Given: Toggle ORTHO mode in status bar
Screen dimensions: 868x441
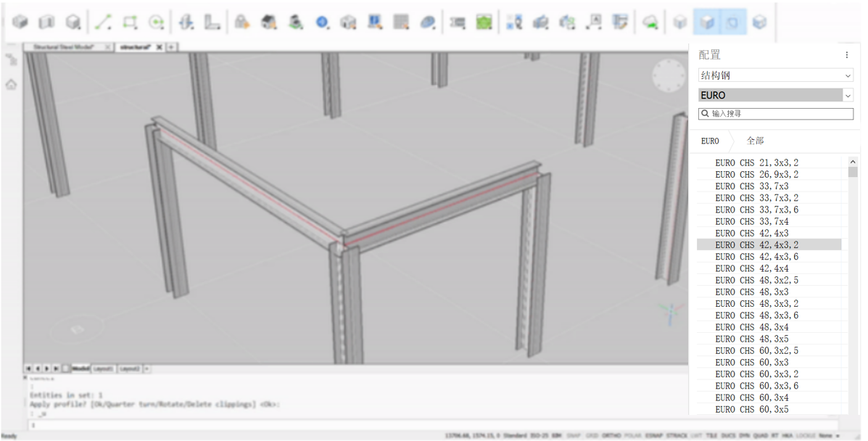Looking at the screenshot, I should point(611,436).
